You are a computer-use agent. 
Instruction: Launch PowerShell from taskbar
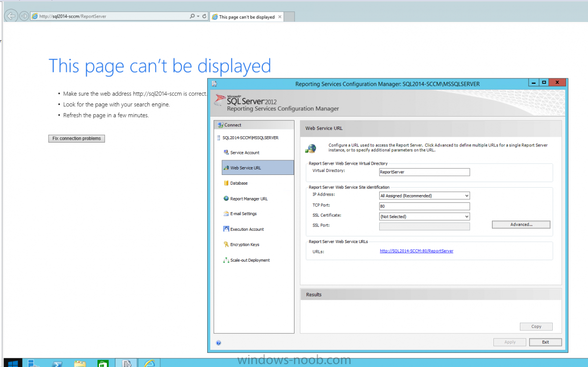[x=57, y=363]
